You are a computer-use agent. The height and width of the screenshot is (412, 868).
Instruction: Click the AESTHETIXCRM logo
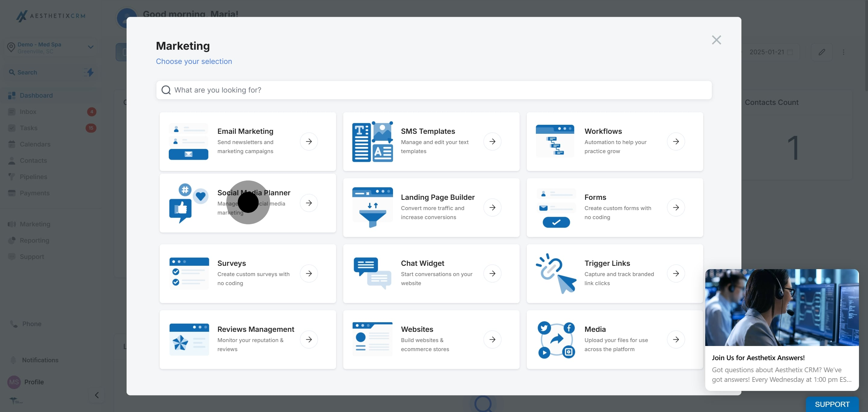tap(51, 16)
